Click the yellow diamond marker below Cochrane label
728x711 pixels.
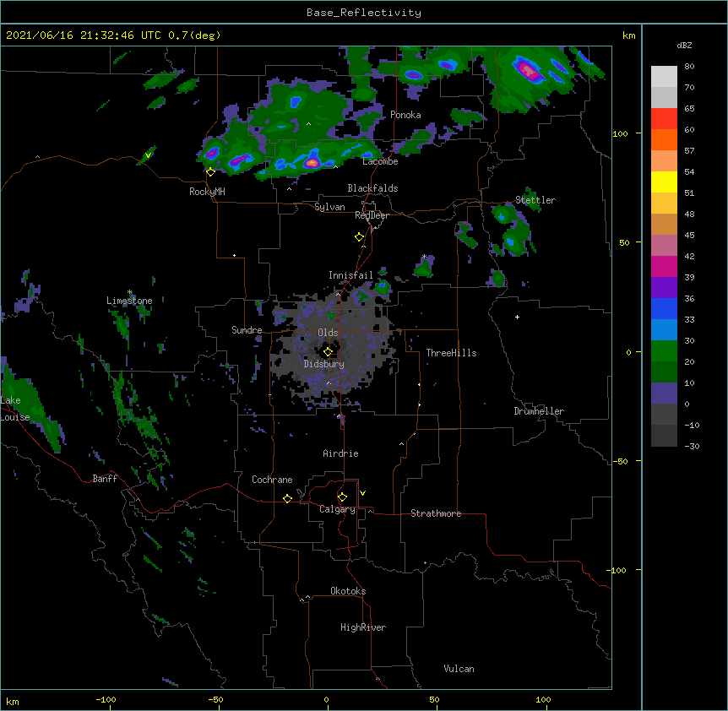(287, 498)
